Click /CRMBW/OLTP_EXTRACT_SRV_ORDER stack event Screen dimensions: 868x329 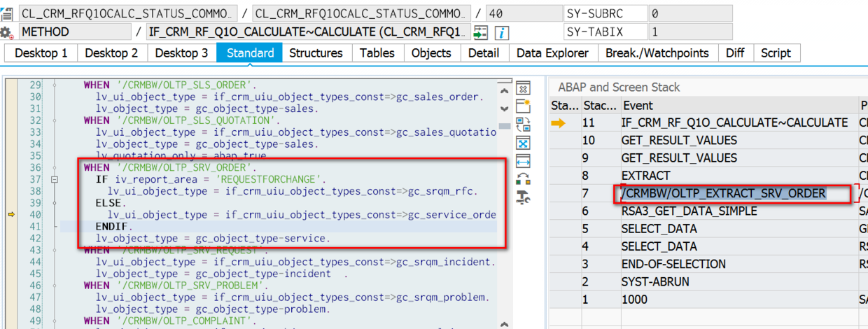(x=723, y=193)
